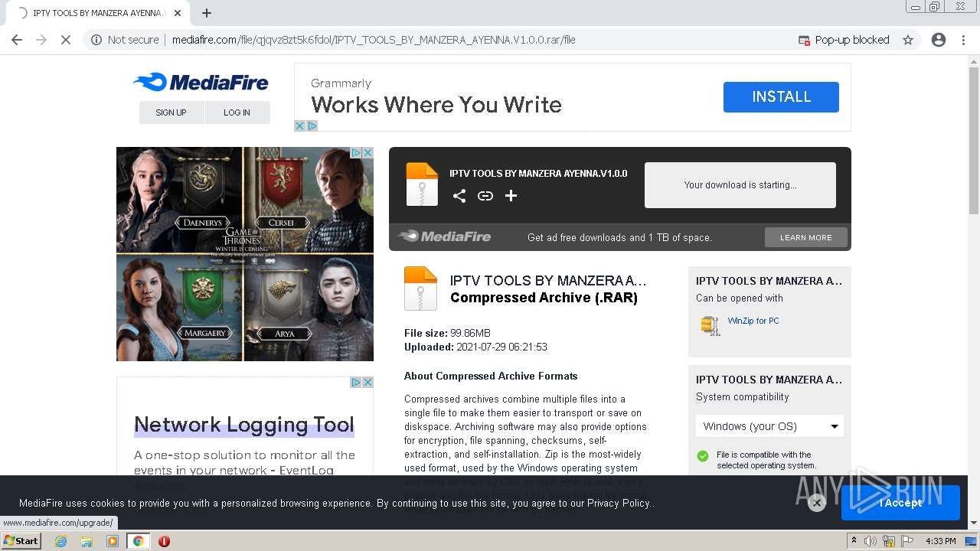Close the Network Logging Tool ad
Image resolution: width=980 pixels, height=551 pixels.
coord(367,383)
